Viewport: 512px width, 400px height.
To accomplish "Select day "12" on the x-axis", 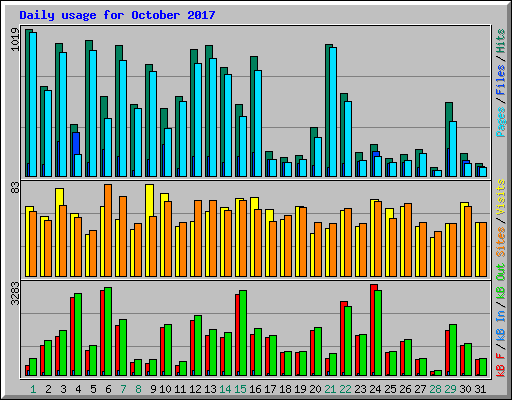I will point(195,389).
